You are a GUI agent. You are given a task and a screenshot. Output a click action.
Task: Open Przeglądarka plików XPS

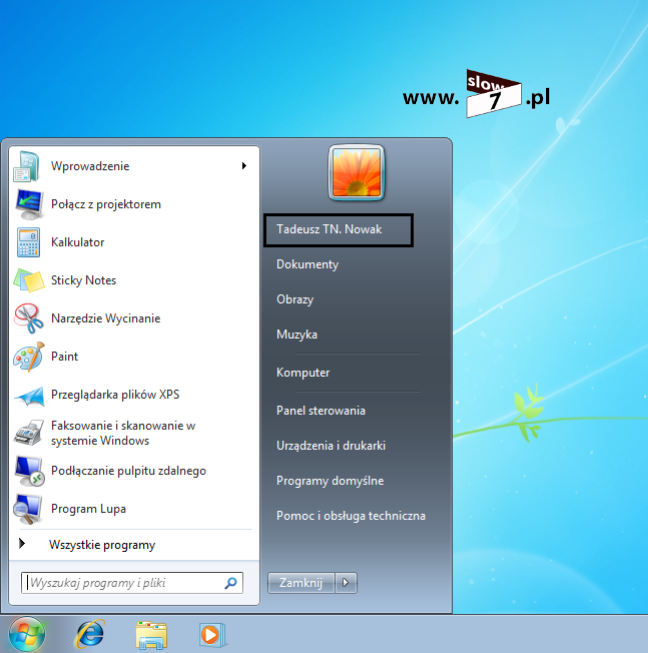[115, 394]
